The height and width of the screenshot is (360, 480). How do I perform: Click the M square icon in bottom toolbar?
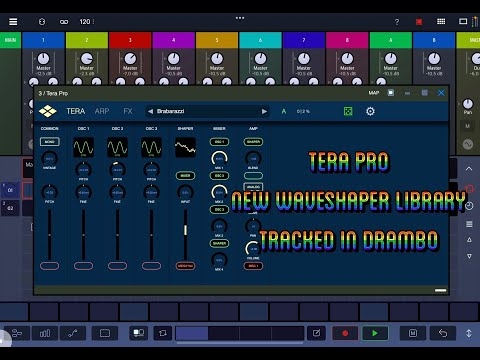[413, 333]
